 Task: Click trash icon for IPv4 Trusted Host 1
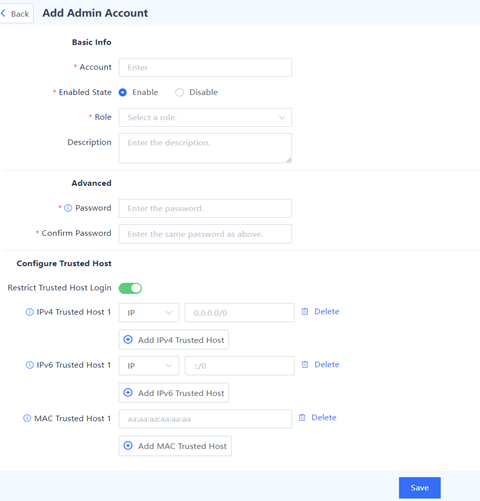[305, 311]
